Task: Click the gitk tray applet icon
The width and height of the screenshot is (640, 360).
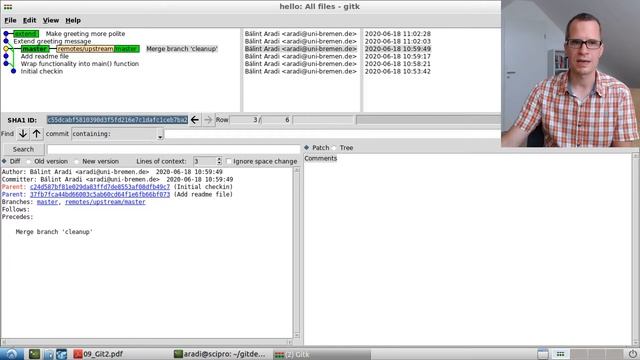Action: (x=560, y=354)
